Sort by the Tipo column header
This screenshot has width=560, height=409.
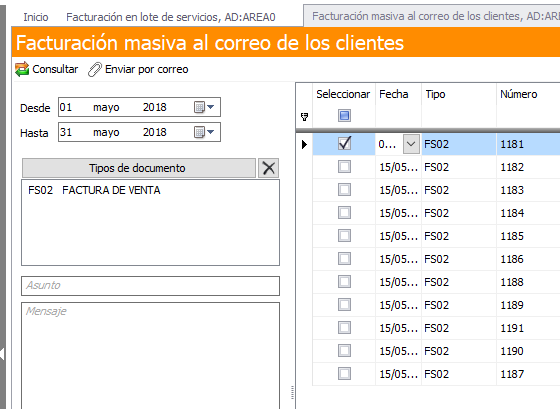coord(435,94)
